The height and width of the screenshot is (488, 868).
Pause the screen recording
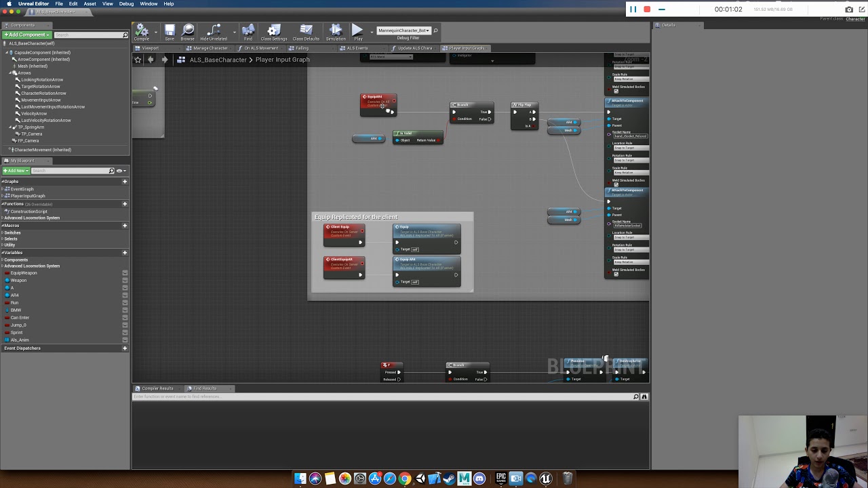click(633, 9)
